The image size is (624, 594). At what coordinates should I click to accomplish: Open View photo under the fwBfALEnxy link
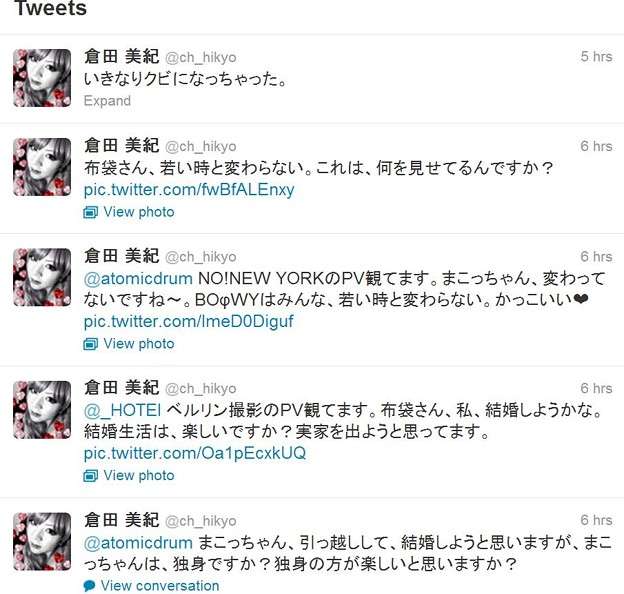(x=139, y=212)
